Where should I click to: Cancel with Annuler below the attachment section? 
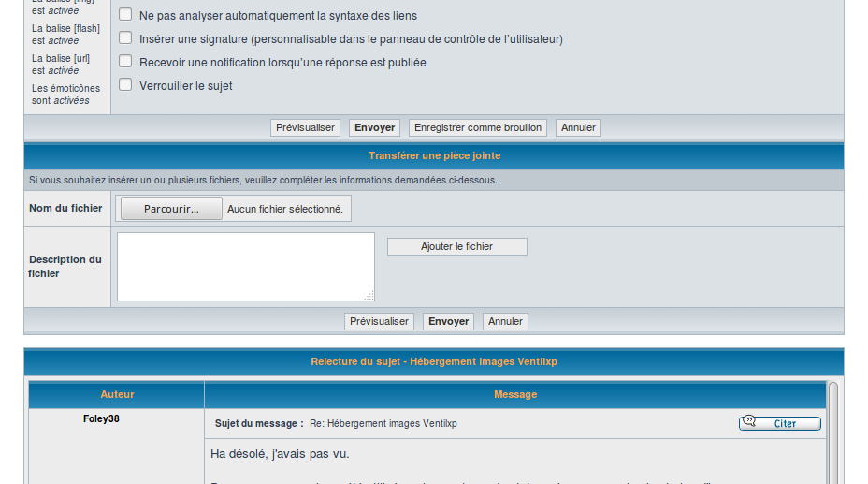coord(505,321)
